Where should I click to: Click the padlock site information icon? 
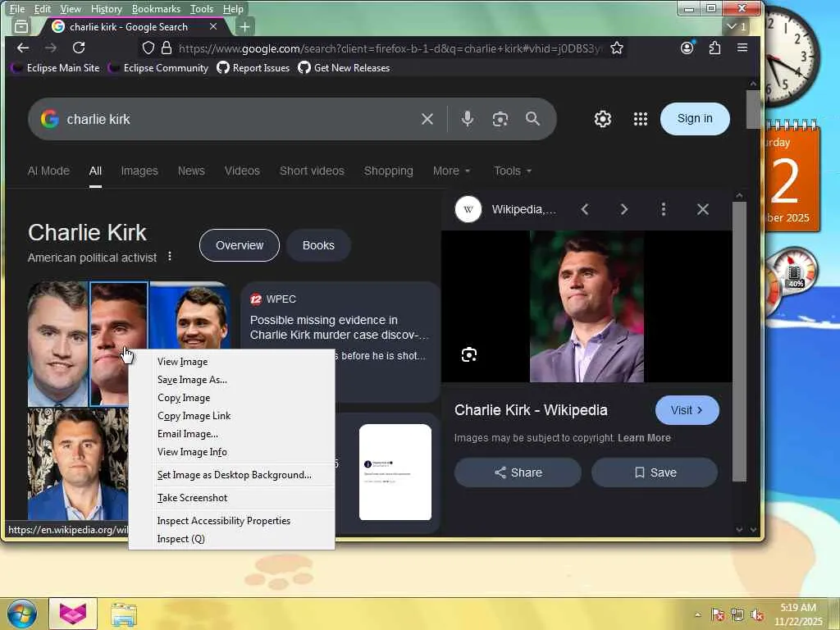[x=167, y=48]
